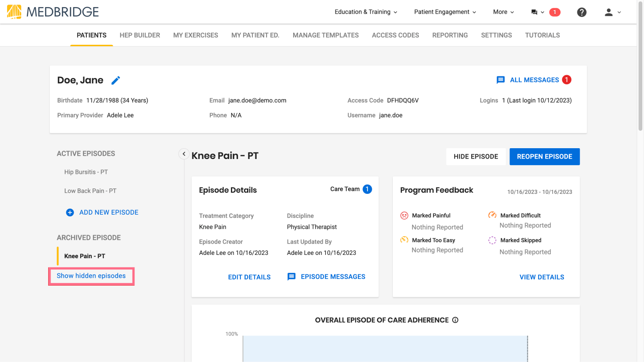Open the My Patient Ed. tab
Screen dimensions: 644x362
255,35
